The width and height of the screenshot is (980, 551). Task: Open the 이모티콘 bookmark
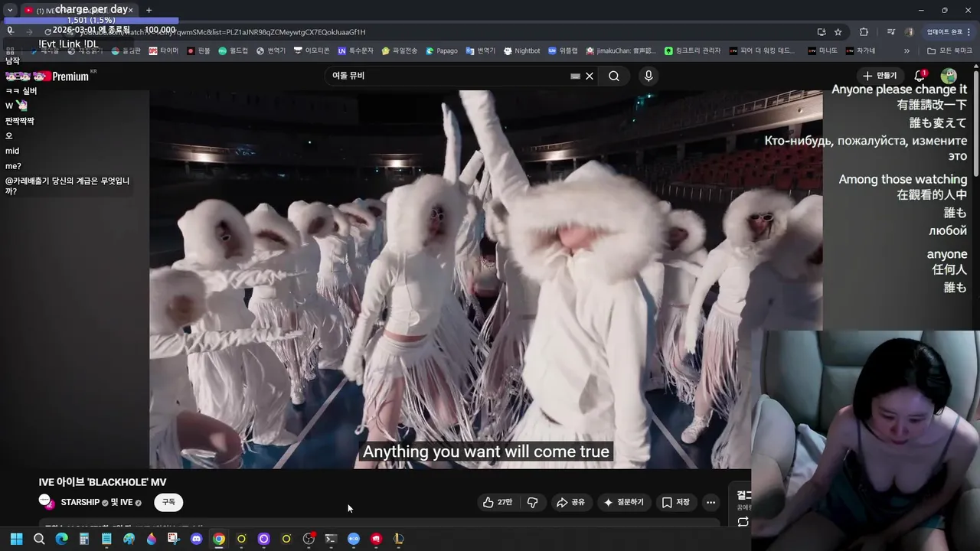click(x=312, y=51)
